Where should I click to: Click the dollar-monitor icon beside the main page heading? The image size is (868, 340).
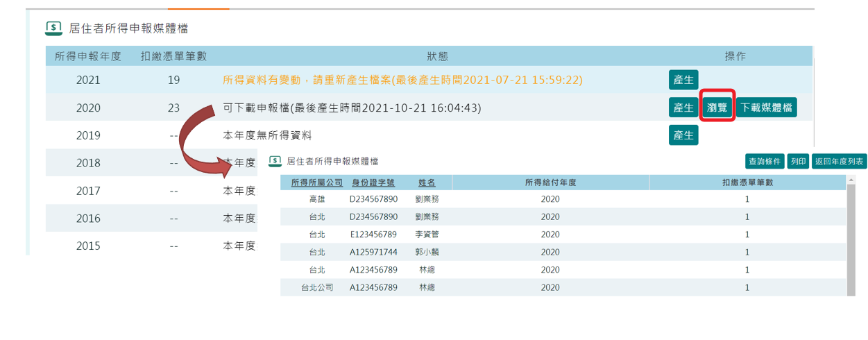click(x=53, y=28)
